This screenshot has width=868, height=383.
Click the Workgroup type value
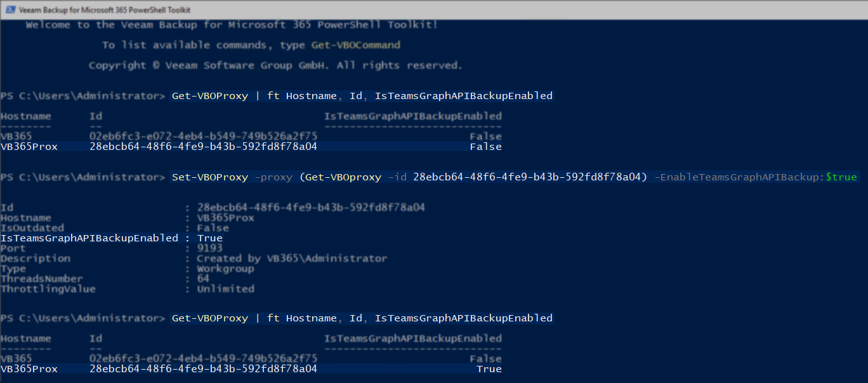coord(226,269)
